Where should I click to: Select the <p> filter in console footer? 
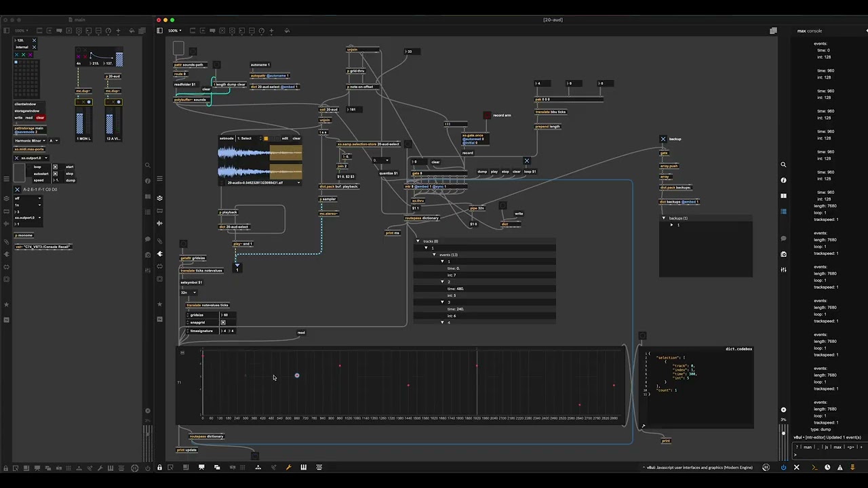click(850, 447)
